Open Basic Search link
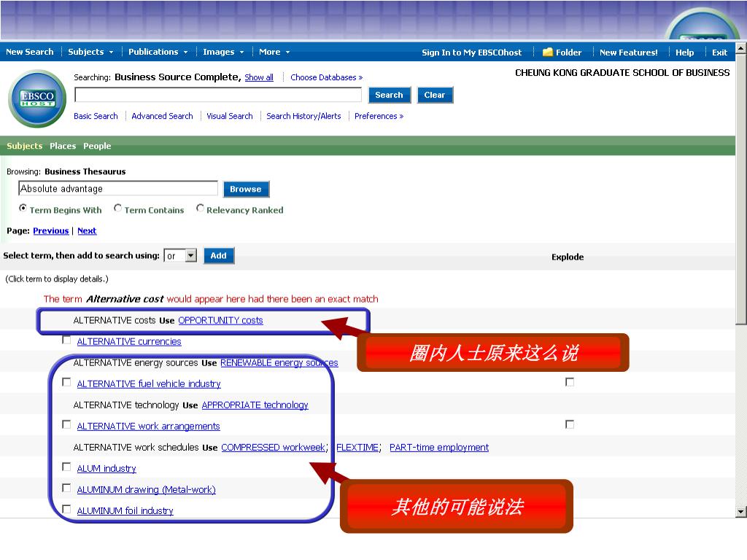Viewport: 747px width, 560px height. pyautogui.click(x=96, y=116)
